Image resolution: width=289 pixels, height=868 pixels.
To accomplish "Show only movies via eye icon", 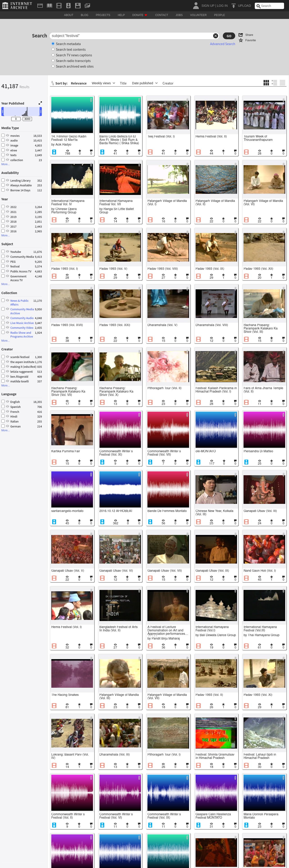I will pyautogui.click(x=7, y=135).
